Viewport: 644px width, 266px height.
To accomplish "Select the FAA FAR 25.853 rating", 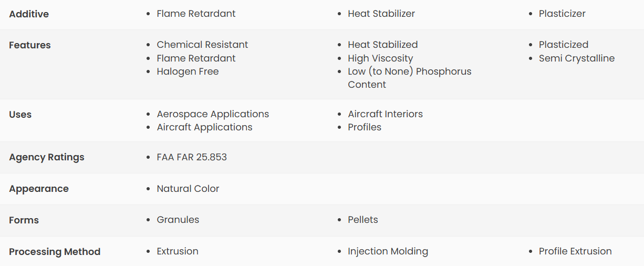I will [192, 157].
